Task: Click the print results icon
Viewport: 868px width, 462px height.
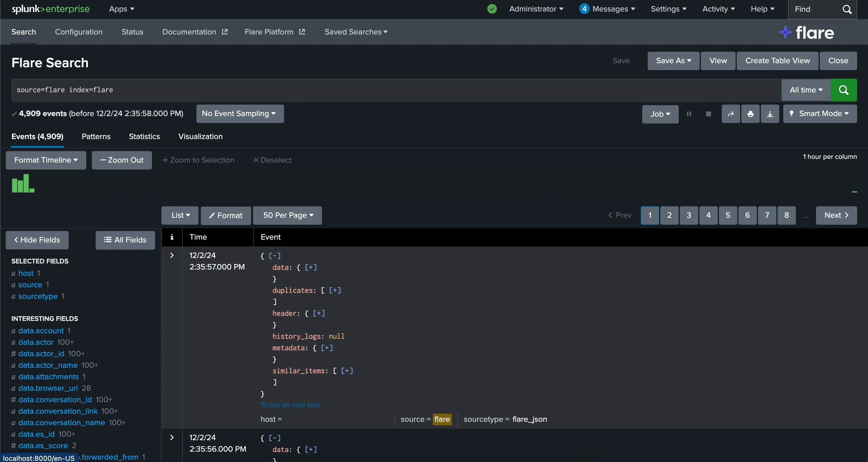Action: point(750,114)
